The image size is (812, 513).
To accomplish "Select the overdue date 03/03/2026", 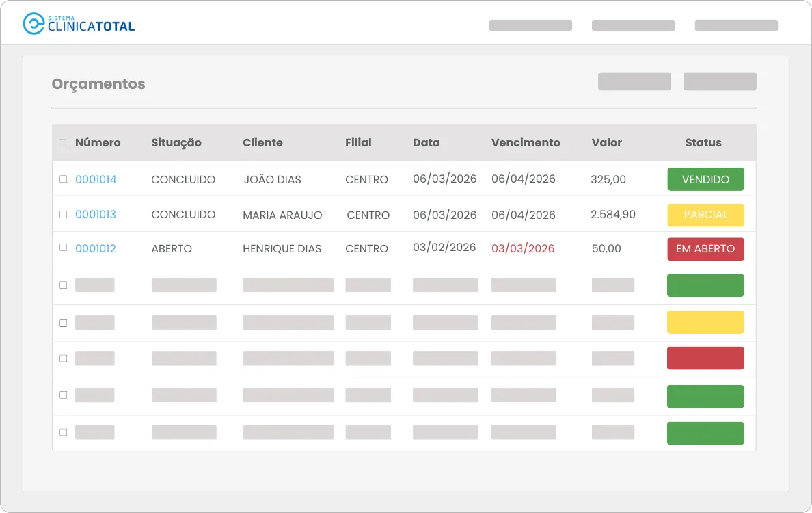I will point(523,248).
